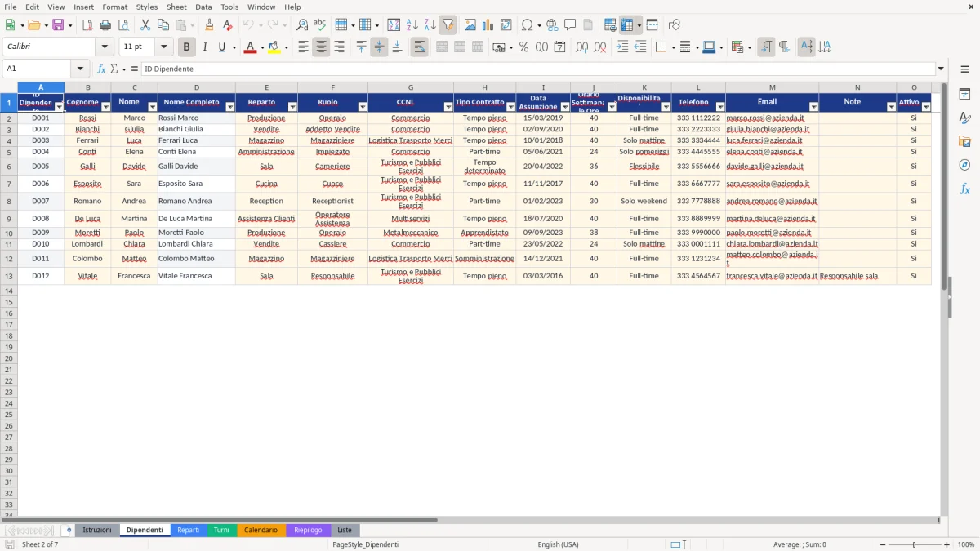Open filter dropdown on Cognome column

pyautogui.click(x=105, y=107)
